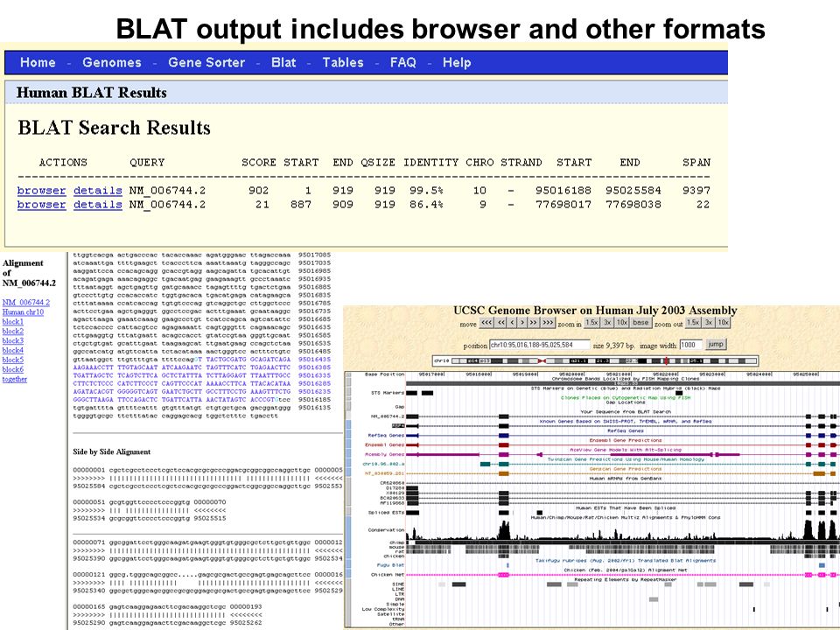Open Gene Sorter in the navigation bar
Screen dimensions: 840x630
tap(206, 63)
